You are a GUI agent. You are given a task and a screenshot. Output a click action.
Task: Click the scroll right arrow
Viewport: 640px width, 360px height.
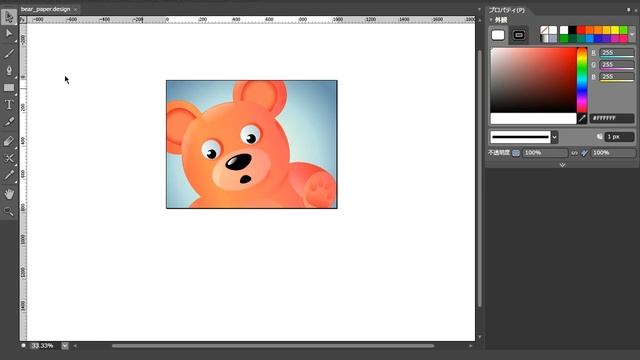[471, 346]
